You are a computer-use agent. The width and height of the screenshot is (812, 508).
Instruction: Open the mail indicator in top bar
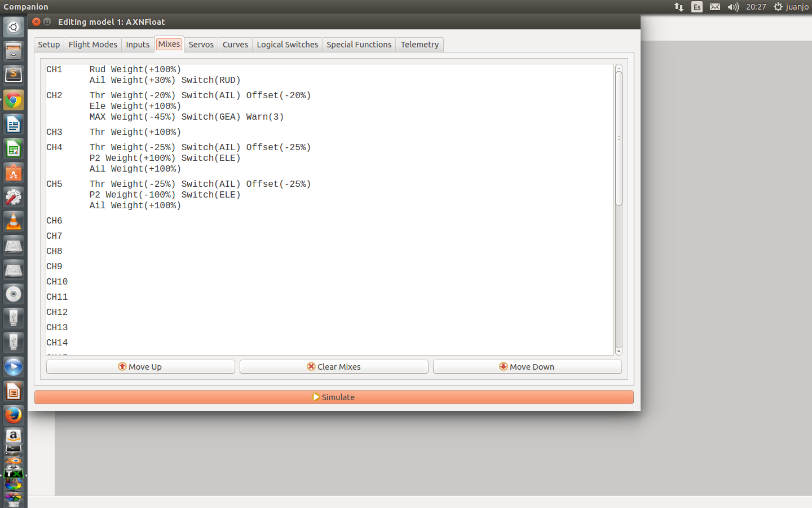[x=714, y=7]
